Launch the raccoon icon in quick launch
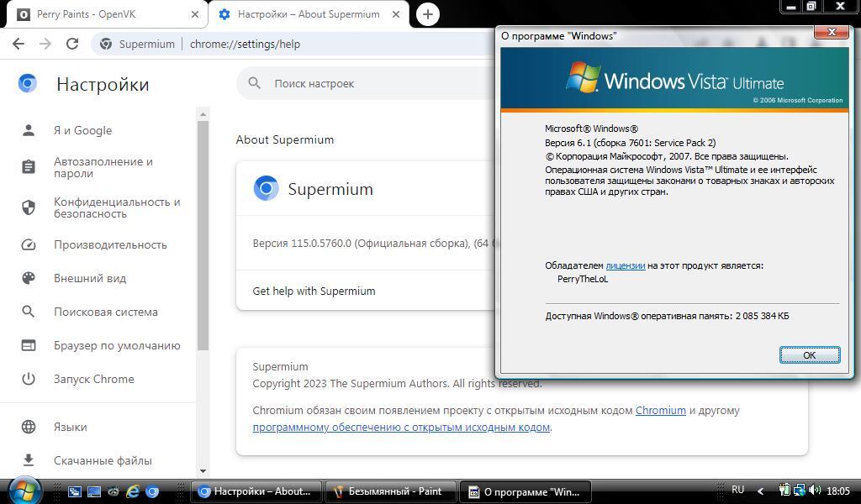Image resolution: width=861 pixels, height=504 pixels. (x=114, y=492)
